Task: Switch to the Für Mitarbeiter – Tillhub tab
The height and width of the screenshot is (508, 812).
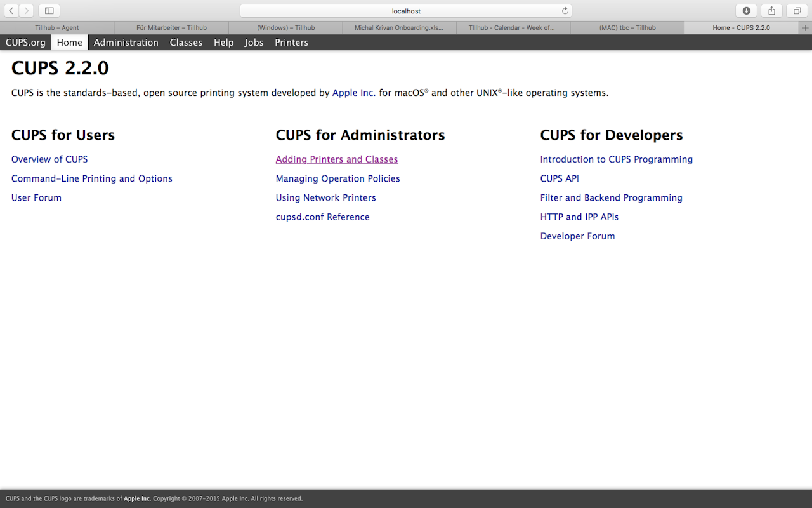Action: (x=171, y=28)
